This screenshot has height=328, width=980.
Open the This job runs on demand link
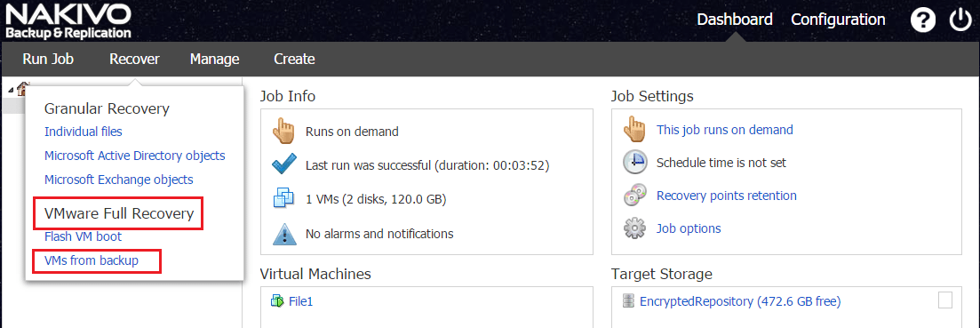[x=724, y=130]
